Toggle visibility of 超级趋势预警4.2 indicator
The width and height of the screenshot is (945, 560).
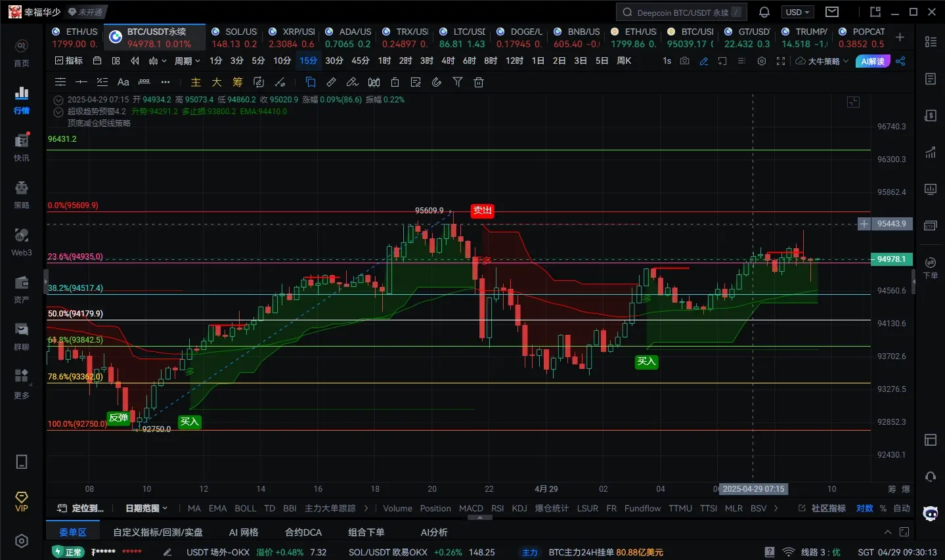point(58,112)
